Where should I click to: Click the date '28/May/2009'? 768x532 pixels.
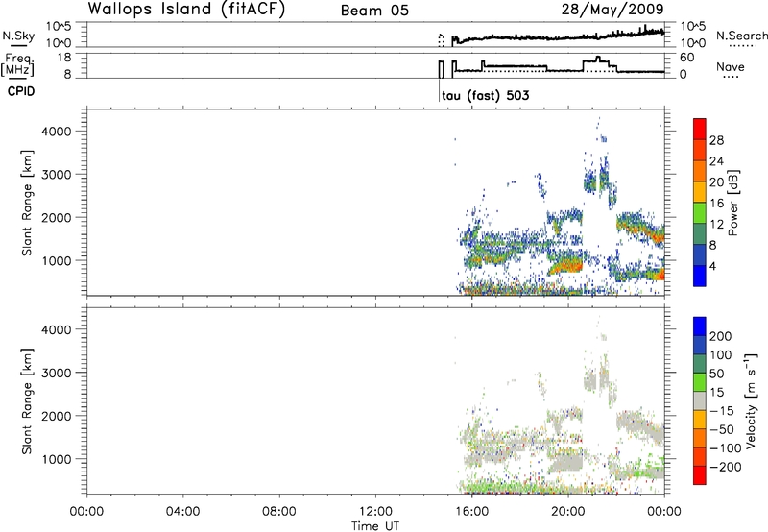[612, 10]
